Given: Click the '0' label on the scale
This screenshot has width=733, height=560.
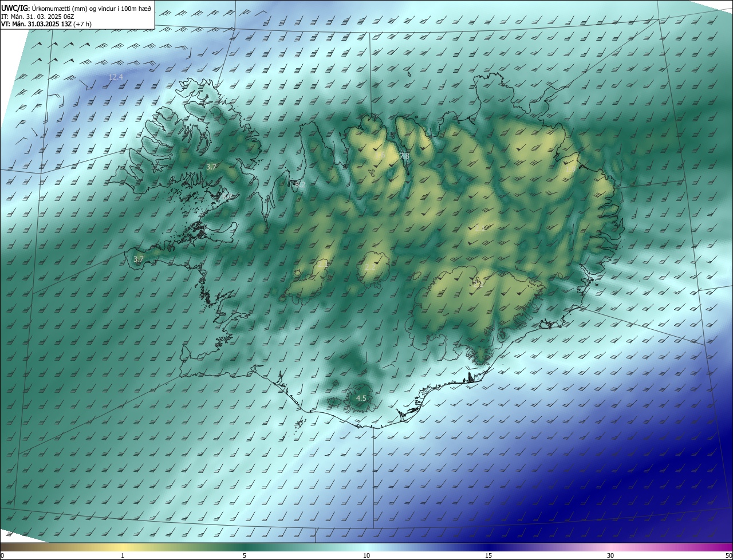Looking at the screenshot, I should point(2,555).
